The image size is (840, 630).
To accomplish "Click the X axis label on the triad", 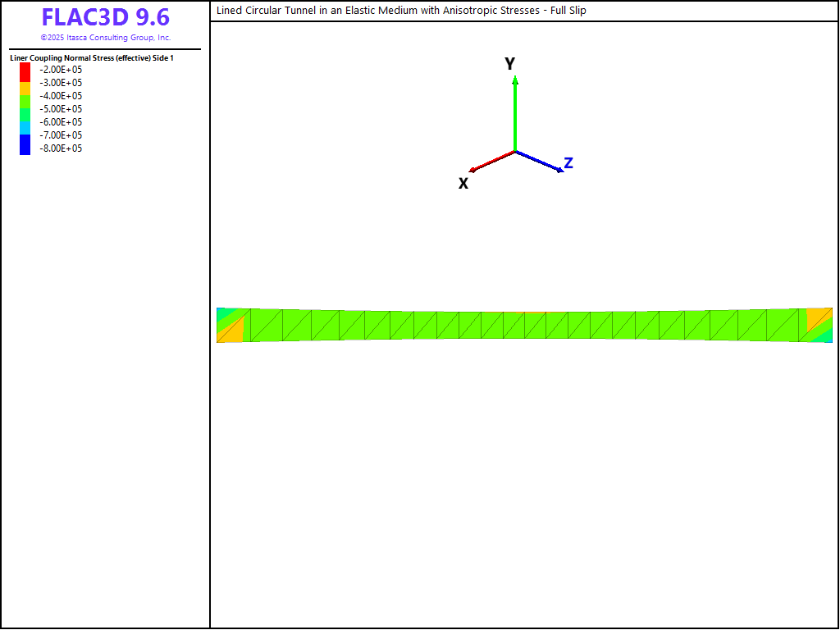I will (463, 184).
